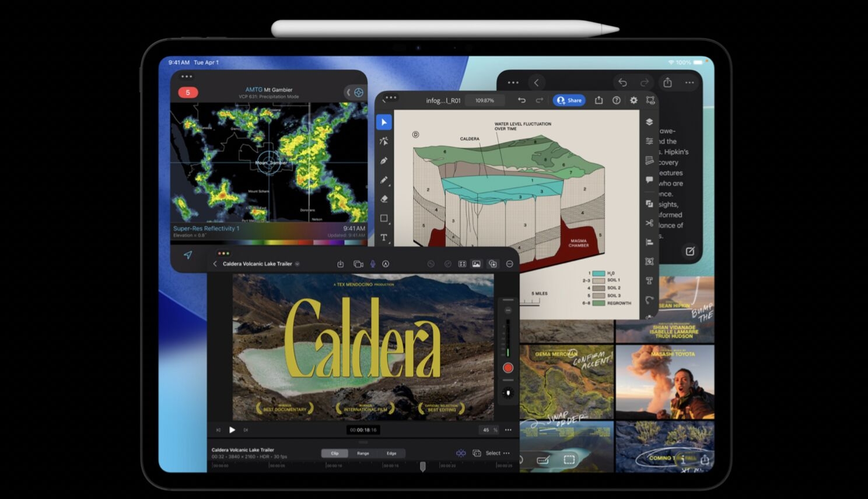Screen dimensions: 868x499
Task: Expand the Caldera Volcanic Lake Trailer dropdown
Action: pos(297,264)
